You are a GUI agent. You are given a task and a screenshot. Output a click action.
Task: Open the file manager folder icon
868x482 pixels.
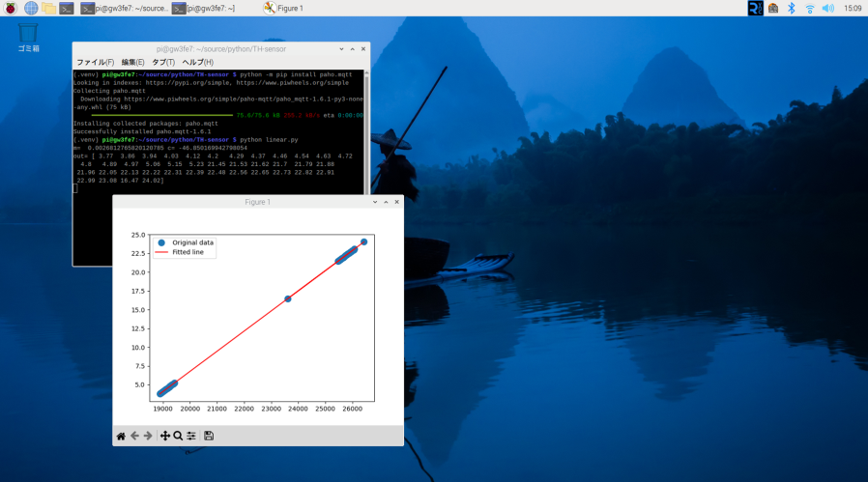click(48, 8)
